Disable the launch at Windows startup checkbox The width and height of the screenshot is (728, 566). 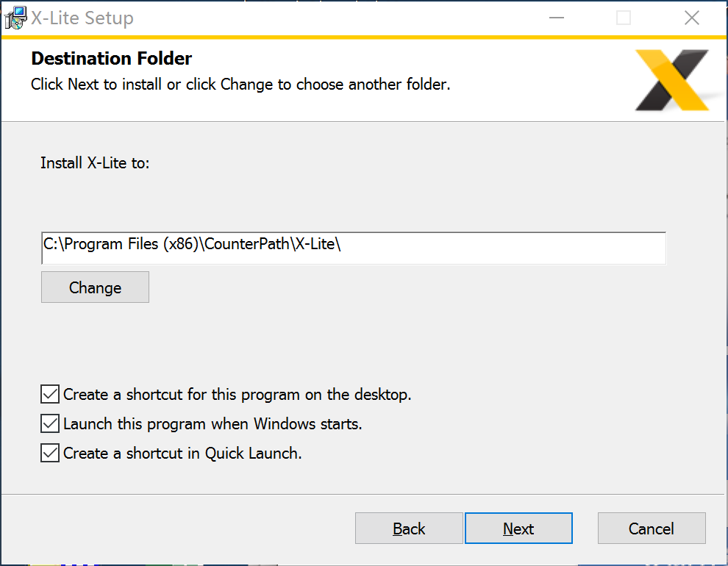click(x=50, y=423)
